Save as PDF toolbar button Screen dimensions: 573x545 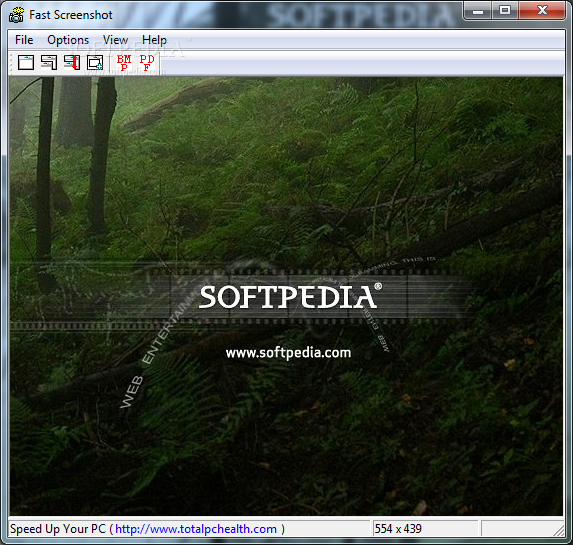147,63
